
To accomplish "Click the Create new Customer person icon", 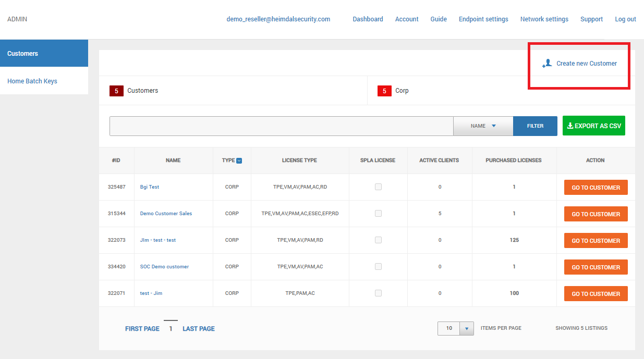I will [547, 64].
